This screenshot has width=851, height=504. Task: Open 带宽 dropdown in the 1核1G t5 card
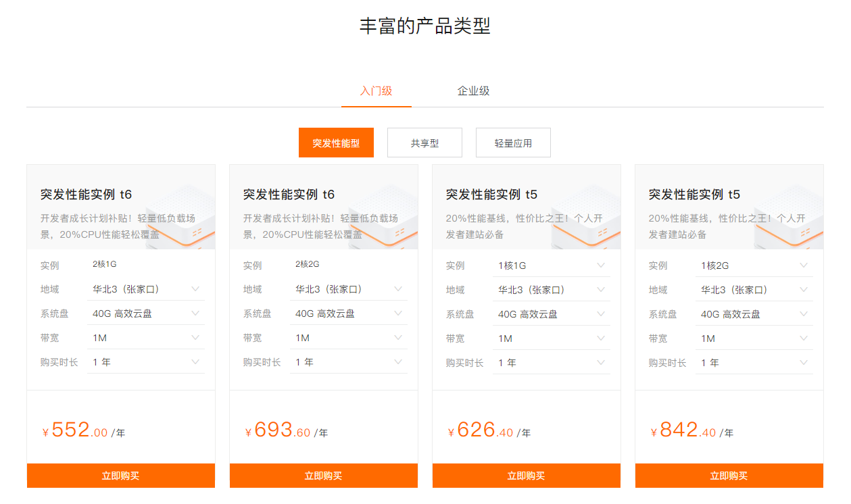click(x=552, y=338)
